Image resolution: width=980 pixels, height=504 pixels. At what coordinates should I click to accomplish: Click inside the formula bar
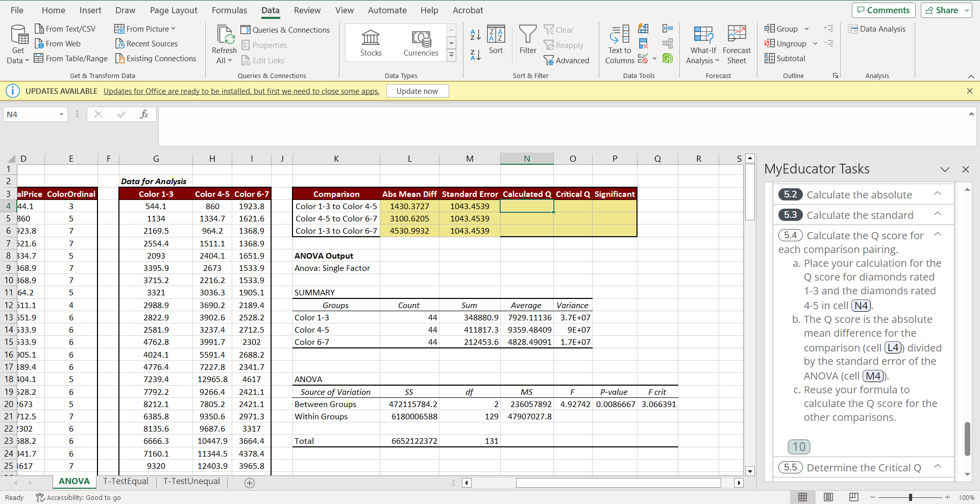[x=561, y=125]
